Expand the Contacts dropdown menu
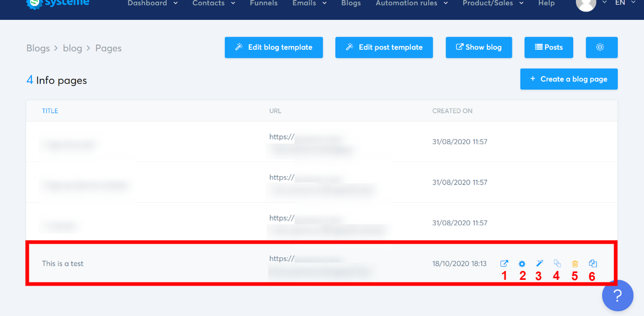The image size is (644, 316). (x=209, y=4)
